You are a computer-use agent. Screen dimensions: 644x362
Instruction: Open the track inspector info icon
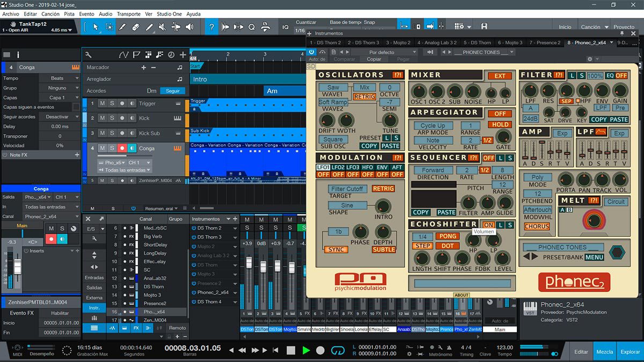[x=18, y=54]
